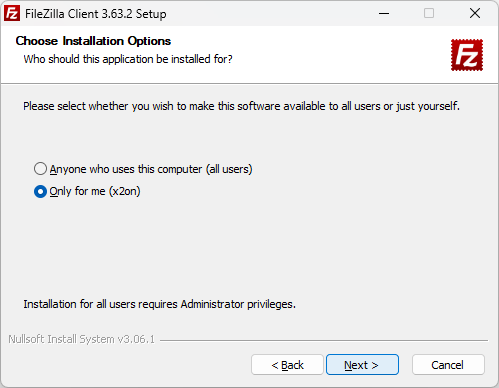This screenshot has width=499, height=388.
Task: Select the 'Only for me' radio button
Action: pyautogui.click(x=40, y=191)
